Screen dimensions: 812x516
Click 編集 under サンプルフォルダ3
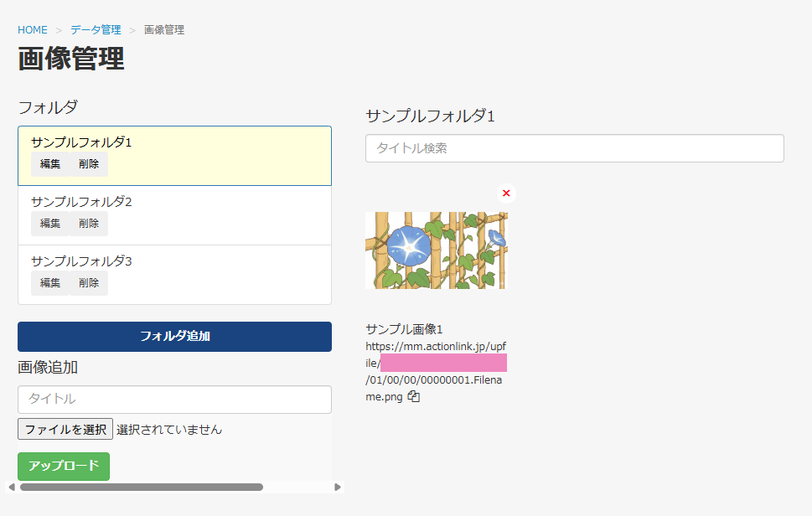pyautogui.click(x=50, y=283)
